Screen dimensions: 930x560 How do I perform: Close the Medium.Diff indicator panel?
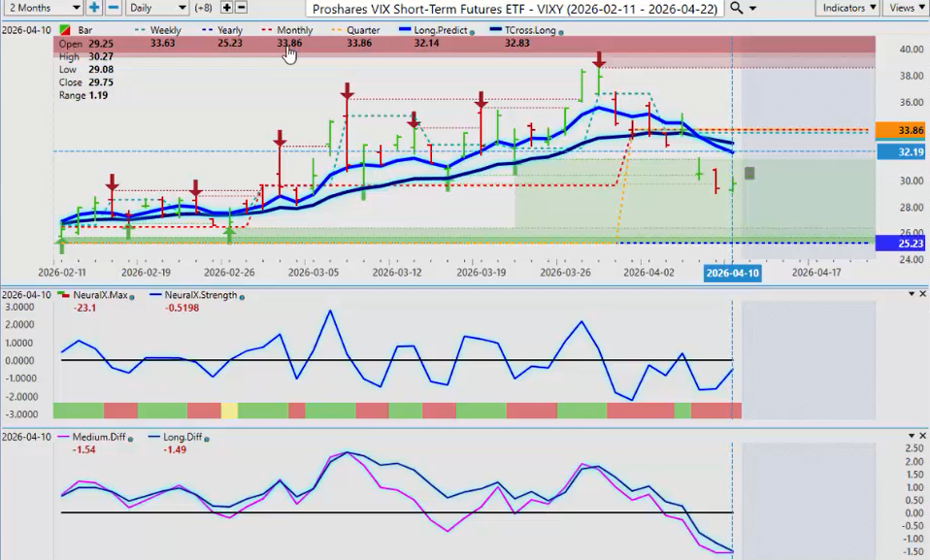tap(922, 437)
